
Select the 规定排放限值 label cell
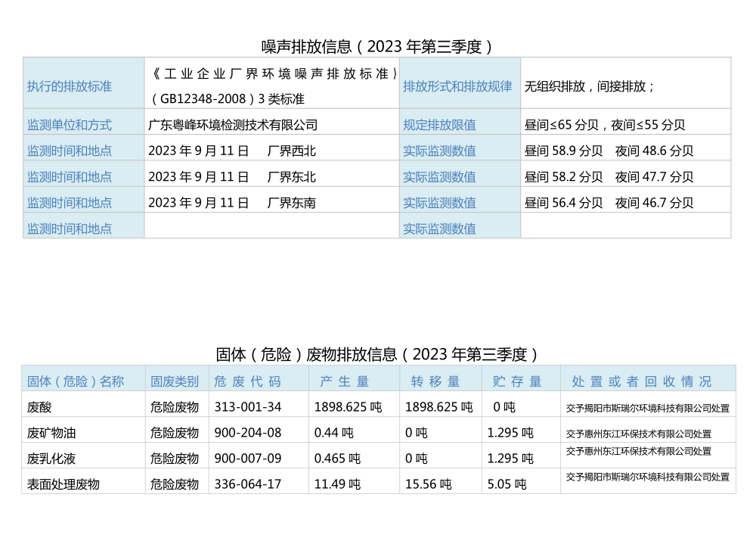(460, 122)
